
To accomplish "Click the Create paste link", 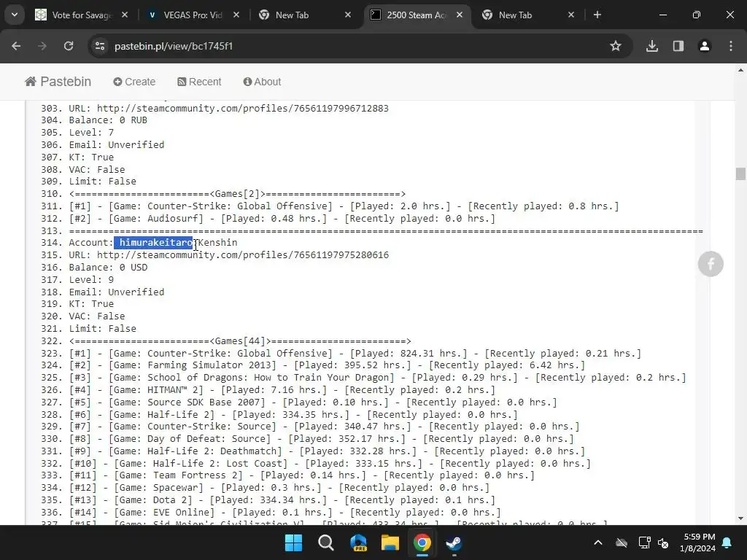I will pyautogui.click(x=134, y=82).
